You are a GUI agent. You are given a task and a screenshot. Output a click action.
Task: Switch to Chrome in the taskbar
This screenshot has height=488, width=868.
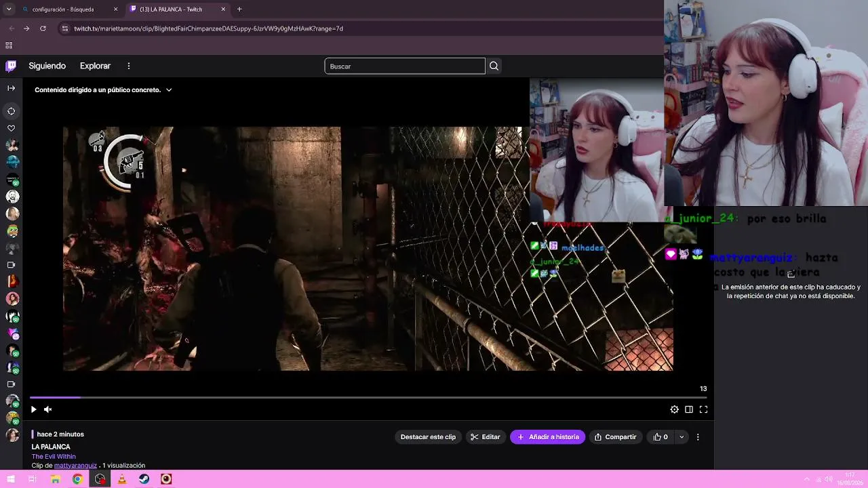77,479
